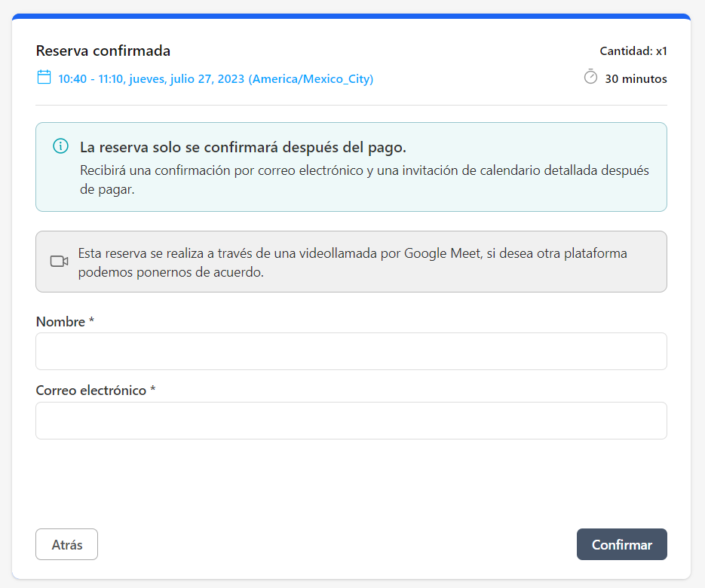The image size is (705, 588).
Task: Click the bold payment confirmation warning heading
Action: click(x=243, y=147)
